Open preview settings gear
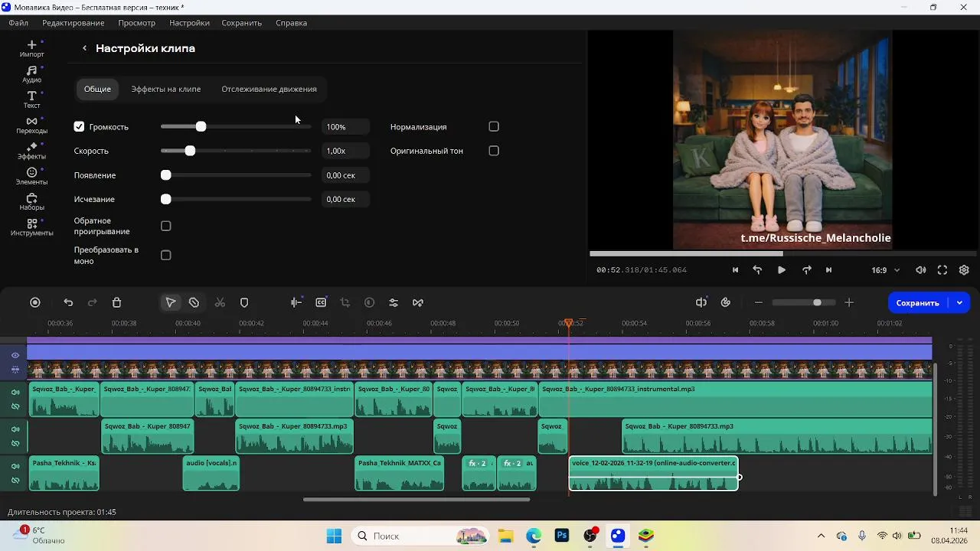This screenshot has height=551, width=980. click(964, 270)
